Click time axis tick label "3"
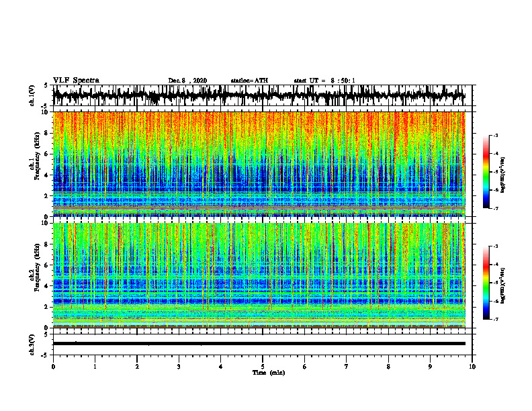 click(x=179, y=367)
